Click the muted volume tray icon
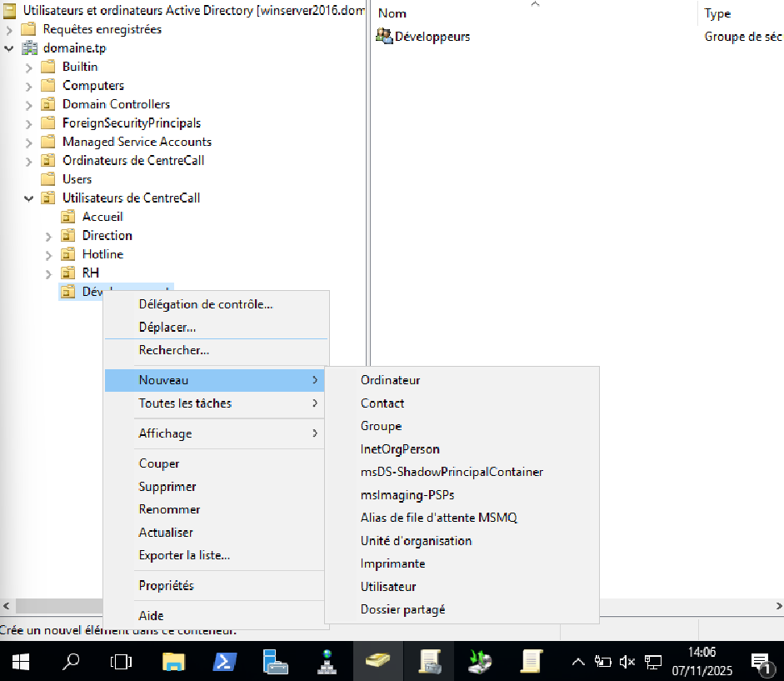This screenshot has width=784, height=681. 627,662
